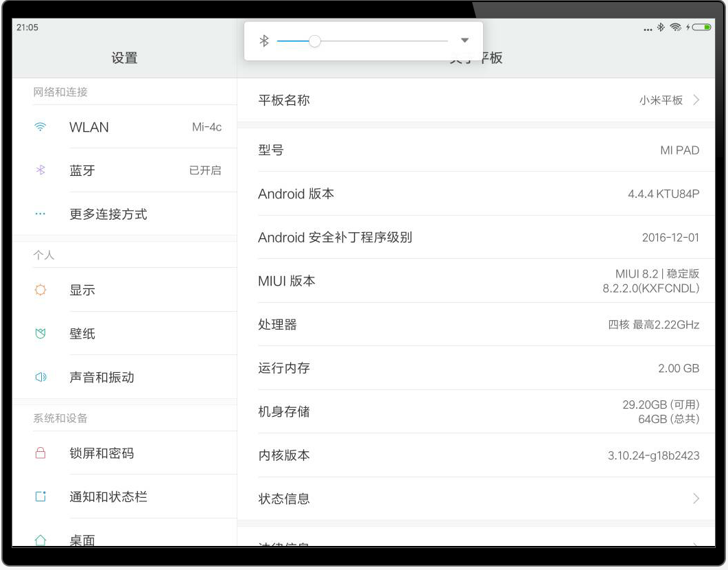Viewport: 728px width, 570px height.
Task: Tap the 系统和设备 section header
Action: pos(60,418)
